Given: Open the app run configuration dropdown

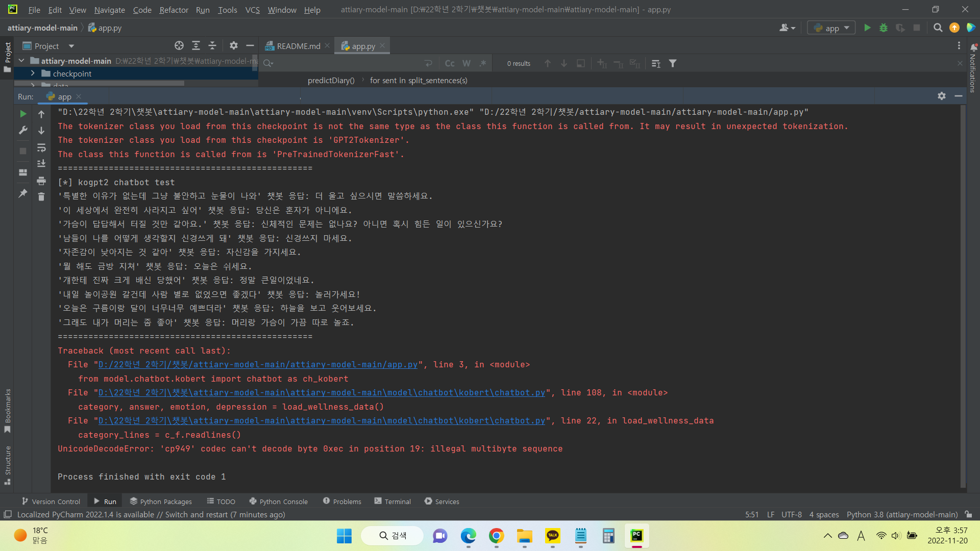Looking at the screenshot, I should (x=832, y=28).
